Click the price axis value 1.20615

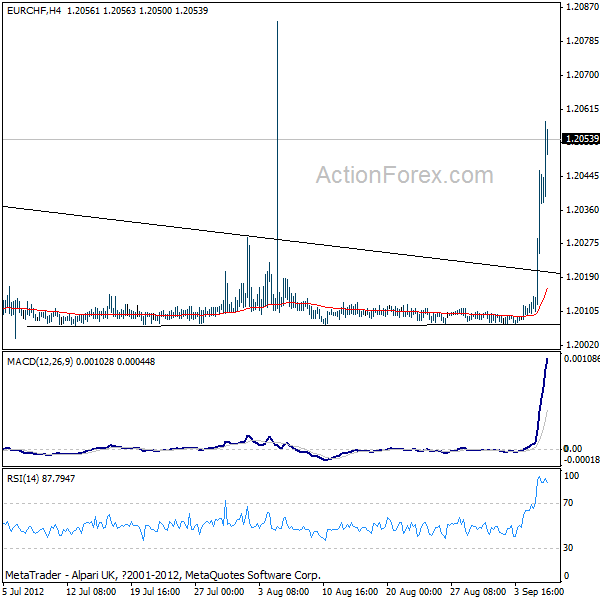point(582,109)
